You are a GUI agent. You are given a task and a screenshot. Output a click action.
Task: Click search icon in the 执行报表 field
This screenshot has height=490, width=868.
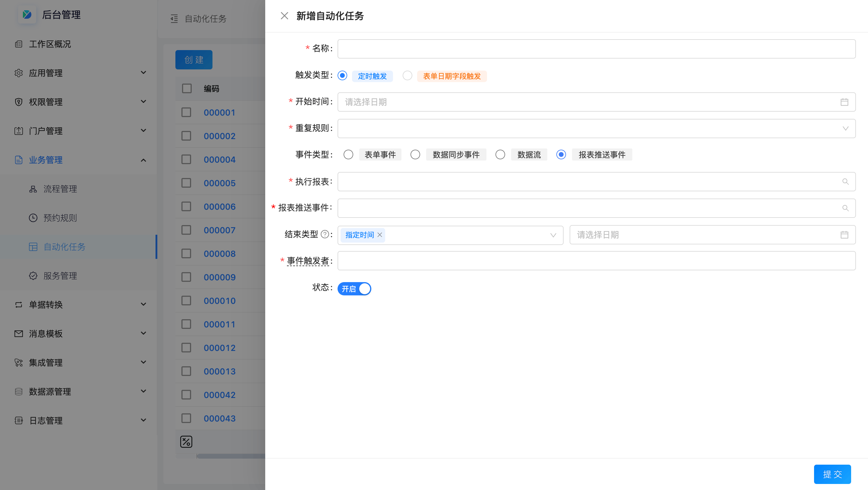pos(845,182)
